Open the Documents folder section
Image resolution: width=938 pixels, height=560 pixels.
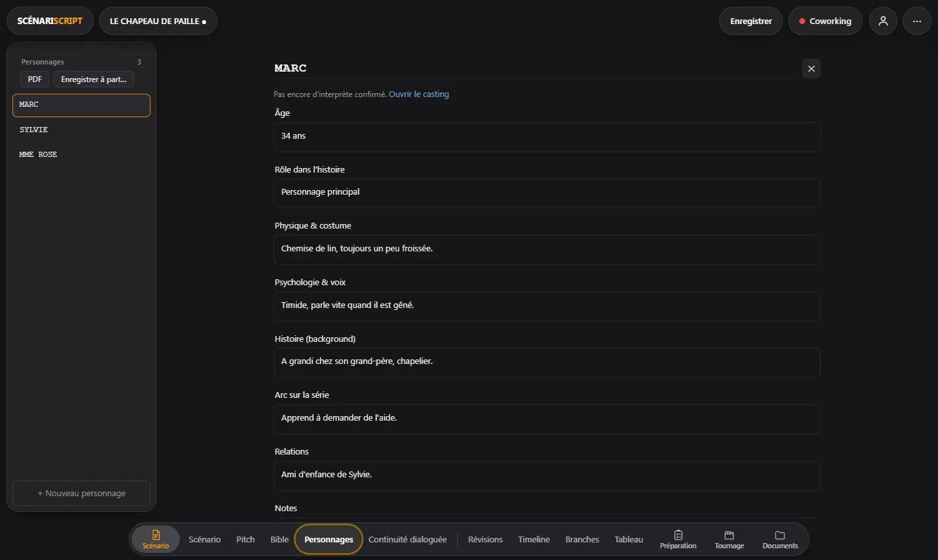tap(780, 539)
